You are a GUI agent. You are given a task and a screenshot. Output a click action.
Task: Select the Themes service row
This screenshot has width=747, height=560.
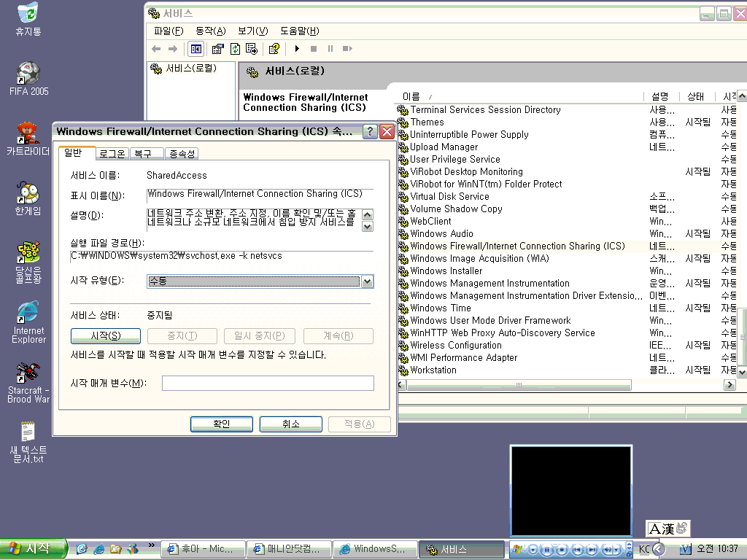[x=566, y=122]
